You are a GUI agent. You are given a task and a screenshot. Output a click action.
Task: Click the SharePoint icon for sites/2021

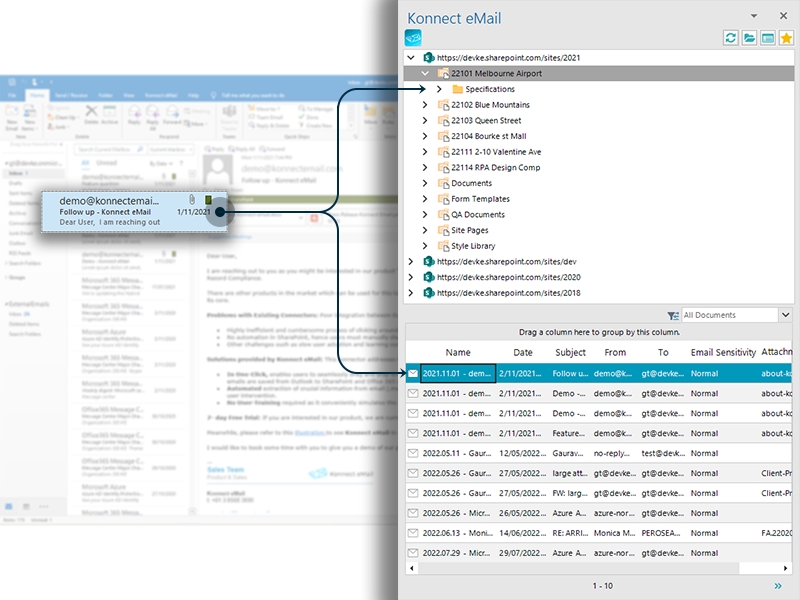429,58
